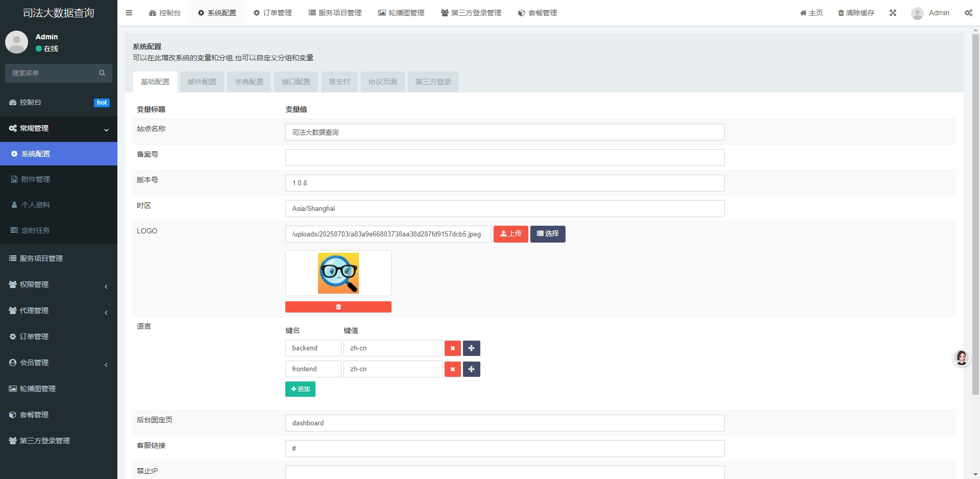Expand the 代理管理 sidebar group
This screenshot has height=479, width=980.
tap(59, 310)
